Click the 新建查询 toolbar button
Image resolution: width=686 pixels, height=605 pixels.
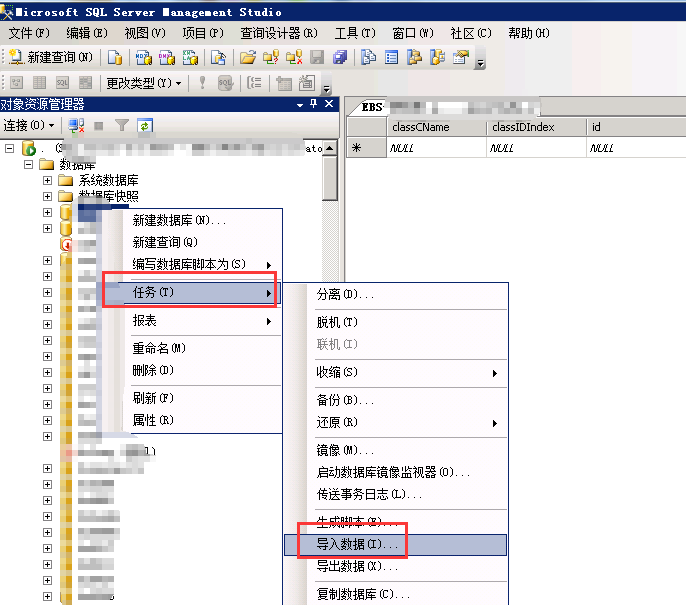(x=50, y=58)
